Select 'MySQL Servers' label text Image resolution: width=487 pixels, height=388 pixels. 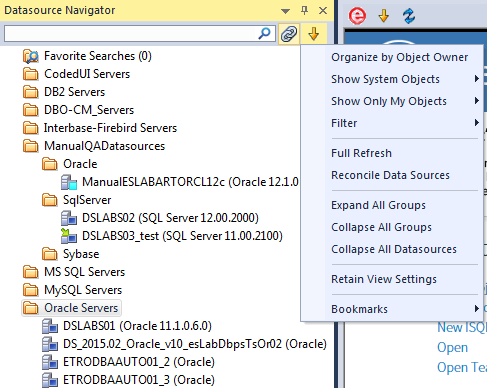pyautogui.click(x=83, y=290)
